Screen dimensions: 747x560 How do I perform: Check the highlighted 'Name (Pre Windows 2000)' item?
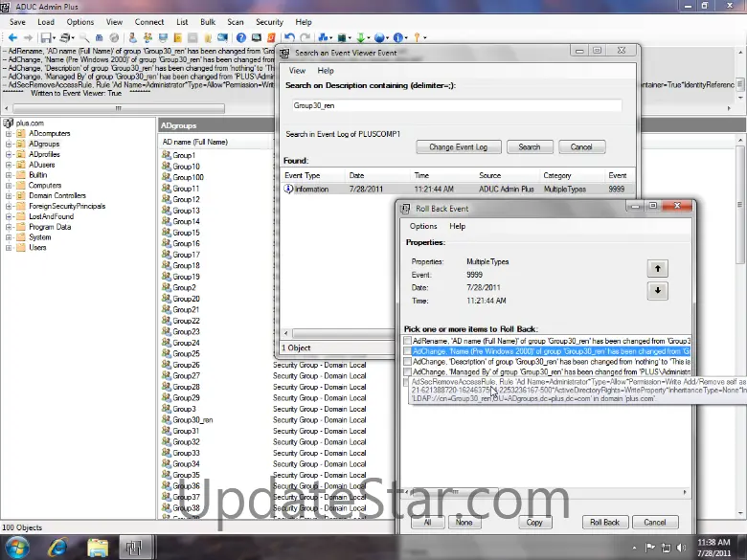(407, 351)
